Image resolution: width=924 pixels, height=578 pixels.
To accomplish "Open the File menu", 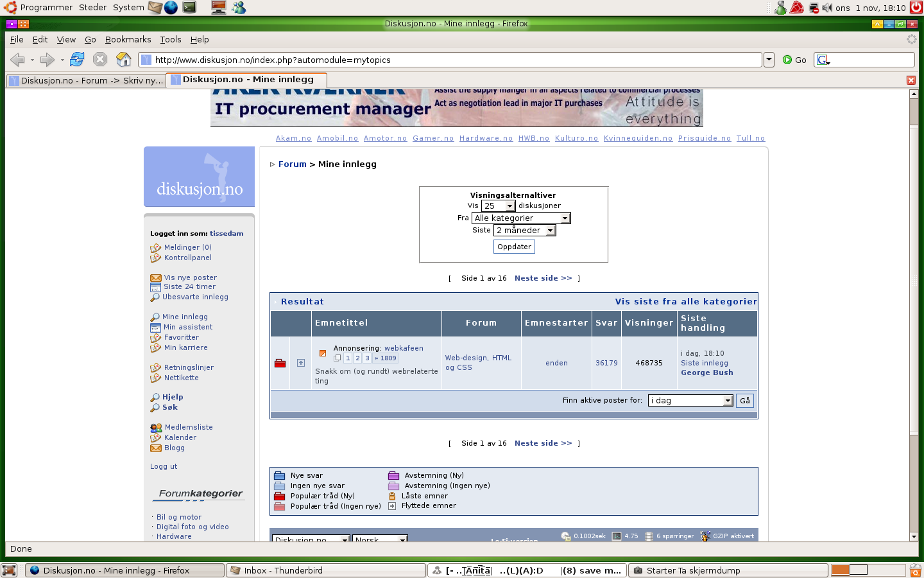I will (17, 39).
